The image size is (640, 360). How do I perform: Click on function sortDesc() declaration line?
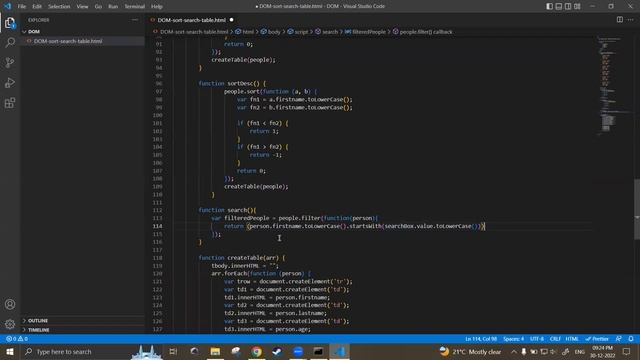(232, 83)
